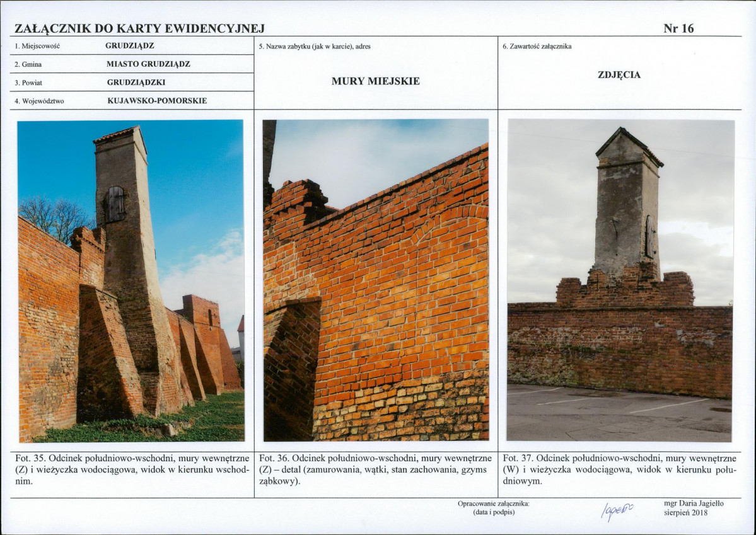This screenshot has width=756, height=535.
Task: Open the photo 37 of the tower above the parking lot
Action: [620, 280]
